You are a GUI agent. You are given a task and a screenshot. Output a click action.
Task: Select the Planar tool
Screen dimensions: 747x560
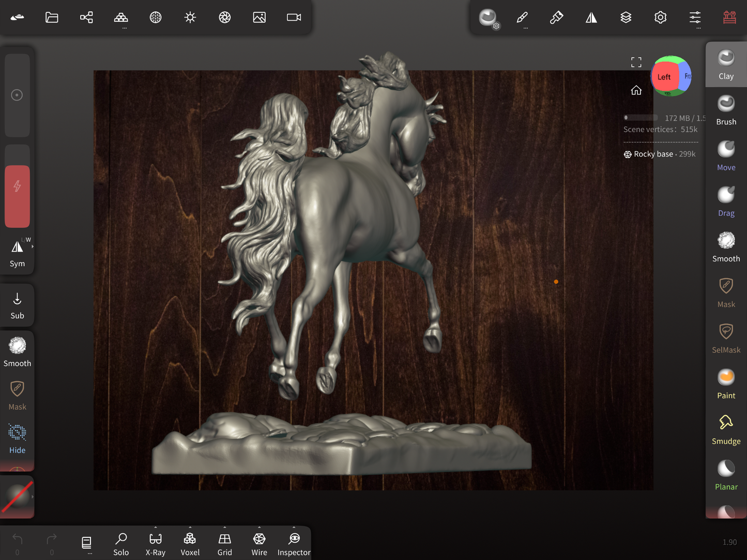(x=726, y=475)
